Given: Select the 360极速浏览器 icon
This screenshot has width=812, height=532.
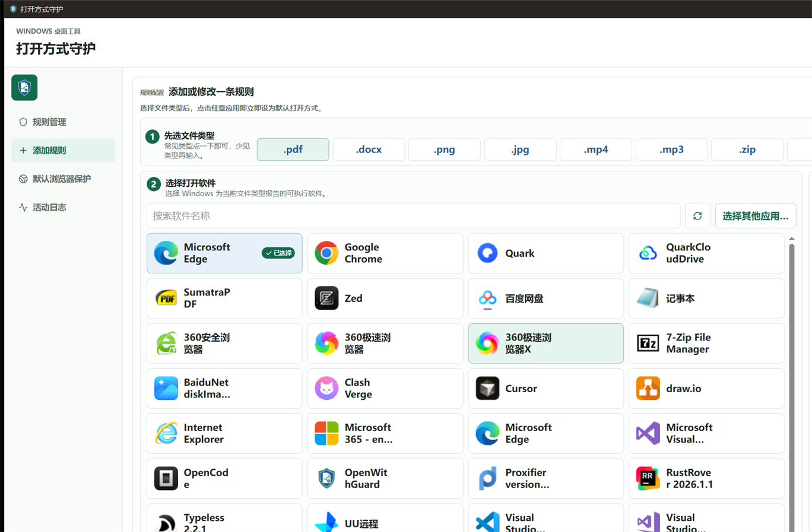Looking at the screenshot, I should pos(326,343).
